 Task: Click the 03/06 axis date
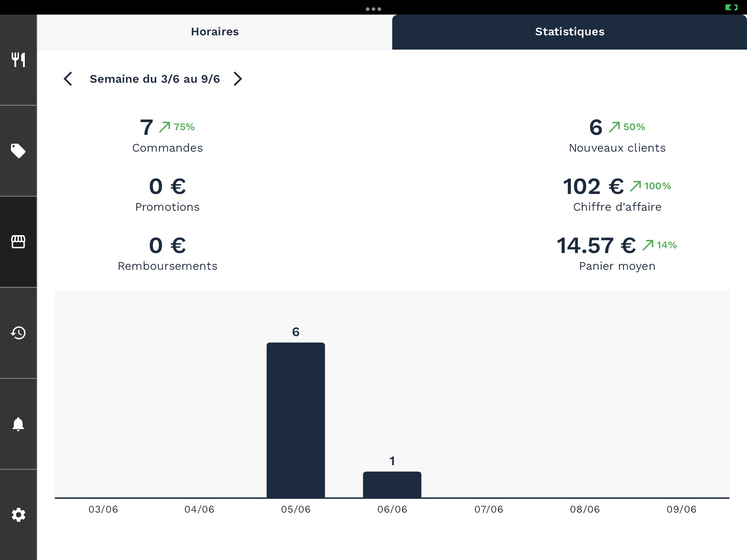coord(103,509)
